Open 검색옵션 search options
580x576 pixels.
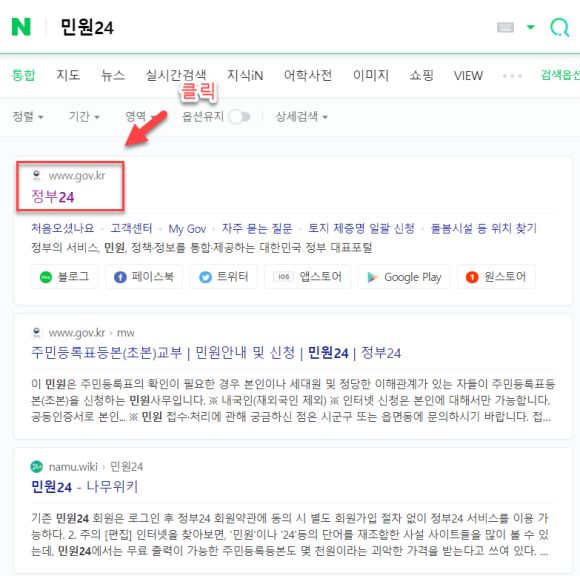pyautogui.click(x=560, y=75)
